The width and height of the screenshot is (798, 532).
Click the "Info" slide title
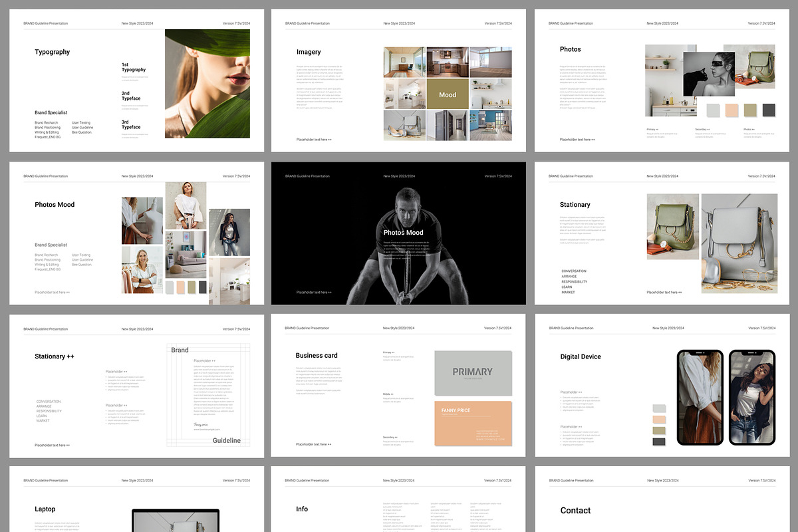click(302, 509)
